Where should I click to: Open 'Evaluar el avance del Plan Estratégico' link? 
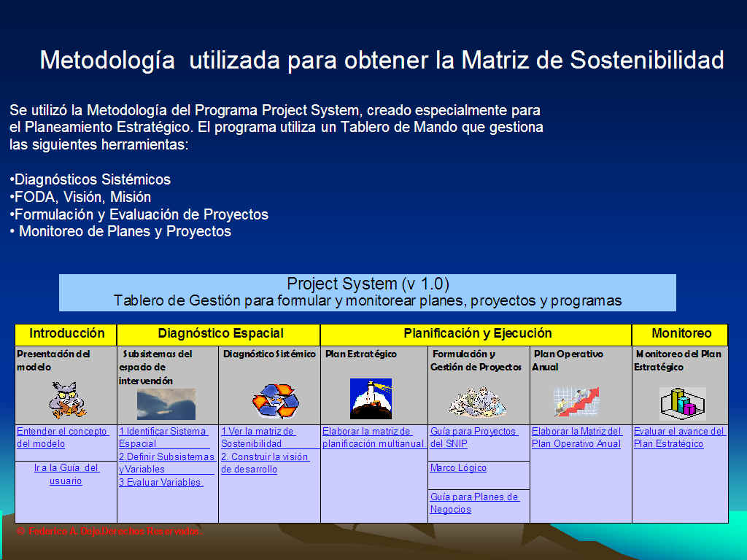(x=679, y=437)
